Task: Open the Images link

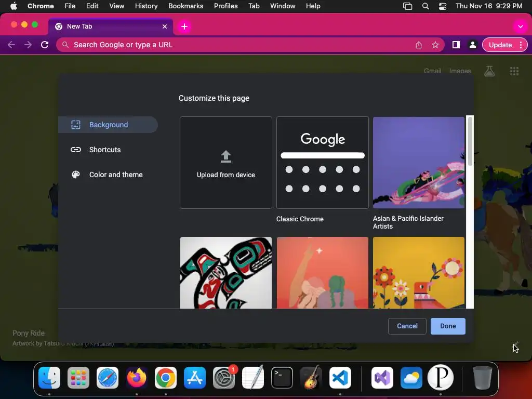Action: pyautogui.click(x=460, y=71)
